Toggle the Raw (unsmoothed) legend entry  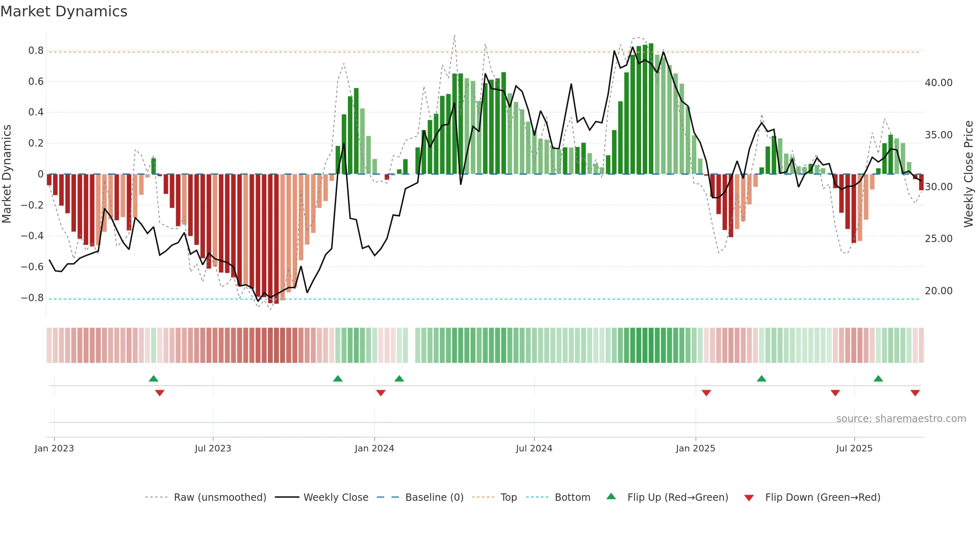click(x=205, y=497)
